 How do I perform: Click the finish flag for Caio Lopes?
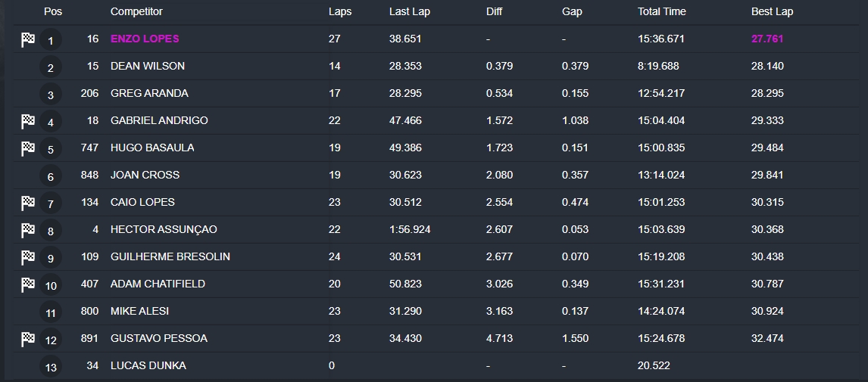pyautogui.click(x=28, y=203)
